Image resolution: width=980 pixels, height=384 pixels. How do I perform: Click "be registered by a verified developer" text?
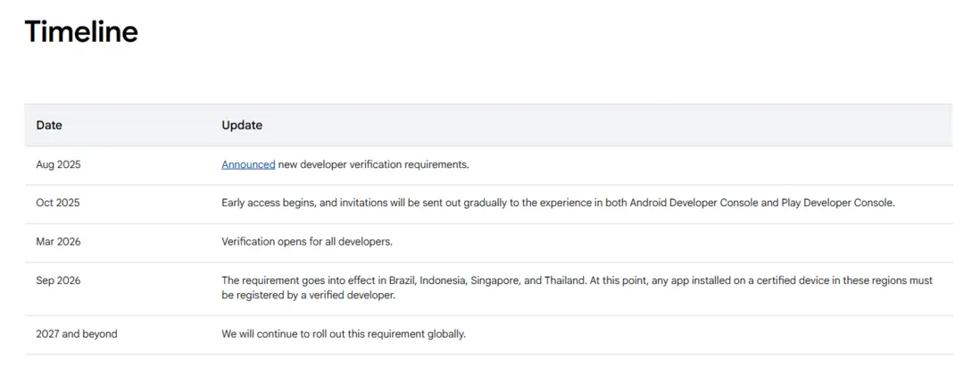click(x=308, y=295)
